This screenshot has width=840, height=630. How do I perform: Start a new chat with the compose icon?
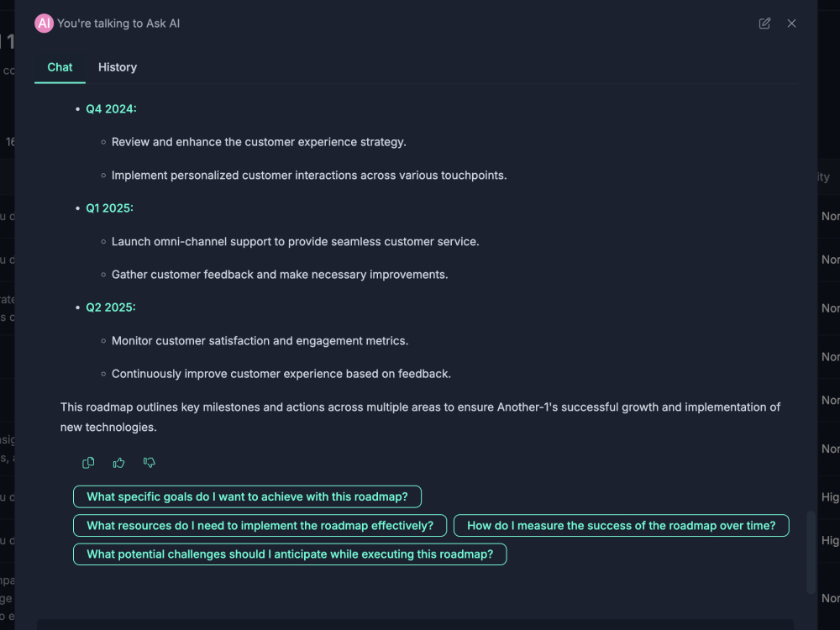tap(764, 23)
